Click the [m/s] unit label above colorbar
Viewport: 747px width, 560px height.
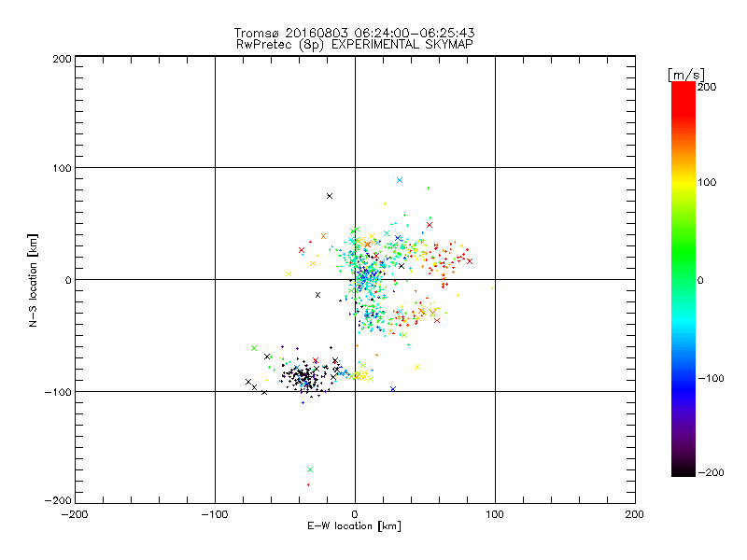pyautogui.click(x=686, y=75)
